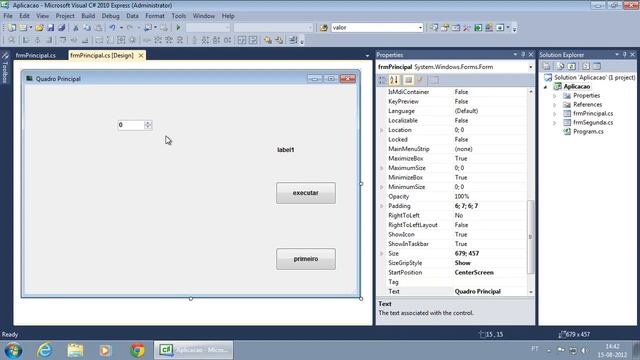Click the Center Horizontally layout icon
The width and height of the screenshot is (640, 360).
[x=242, y=40]
